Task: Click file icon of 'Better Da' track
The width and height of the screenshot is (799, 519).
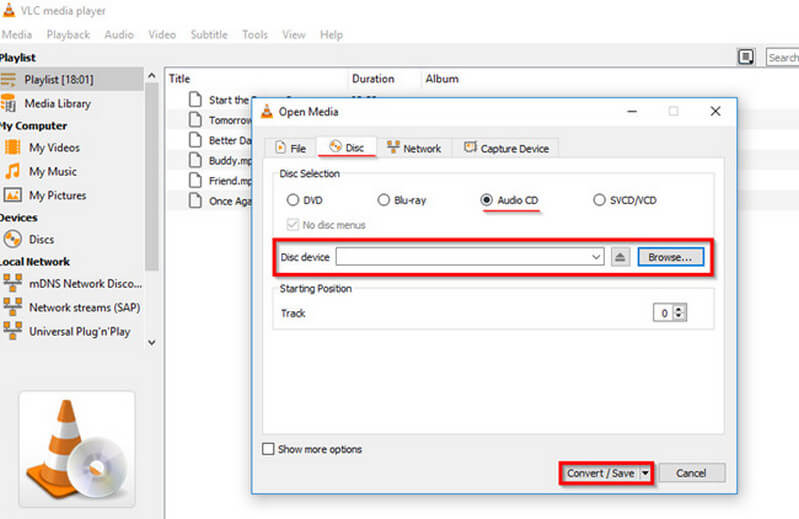Action: click(195, 140)
